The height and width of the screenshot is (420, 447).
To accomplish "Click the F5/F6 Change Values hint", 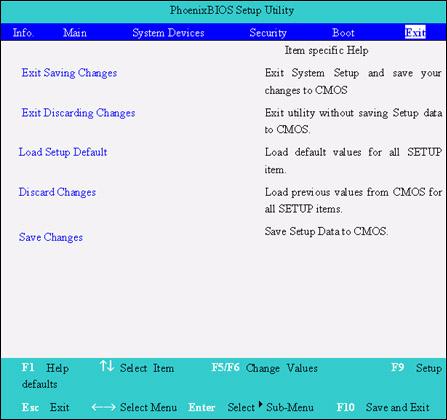I will coord(265,368).
